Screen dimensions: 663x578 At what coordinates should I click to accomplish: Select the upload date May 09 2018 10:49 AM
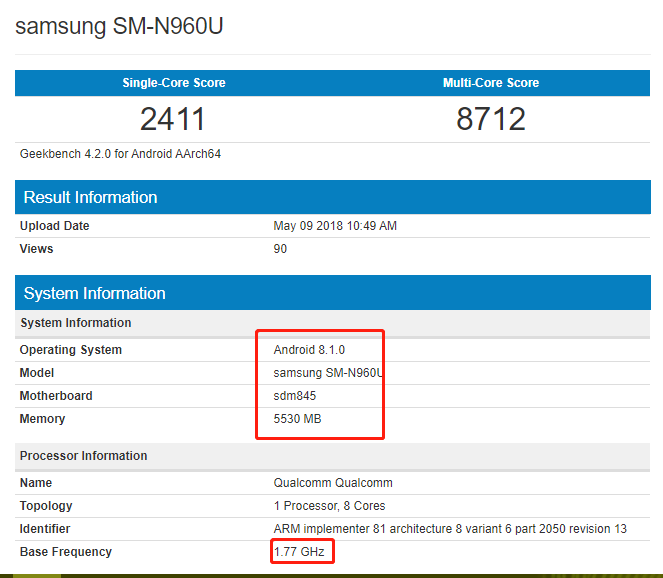pyautogui.click(x=335, y=226)
